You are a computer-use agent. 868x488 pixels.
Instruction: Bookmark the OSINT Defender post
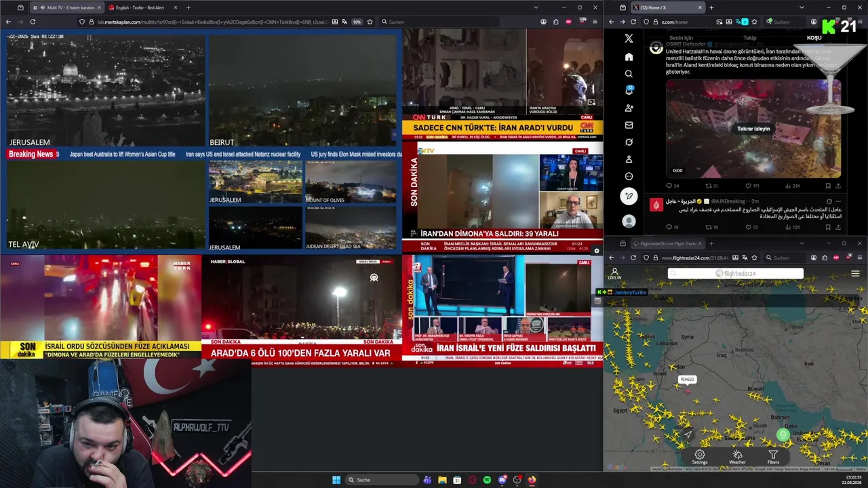tap(828, 186)
